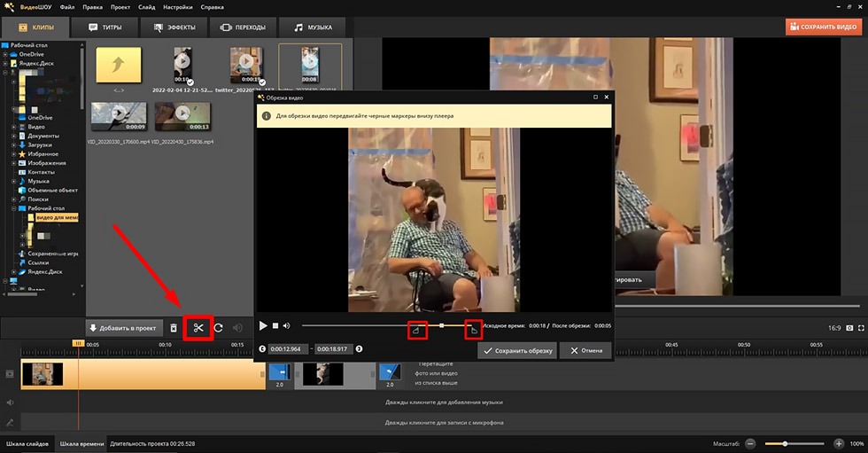Screen dimensions: 868x453
Task: Open the Настройки menu
Action: [x=178, y=7]
